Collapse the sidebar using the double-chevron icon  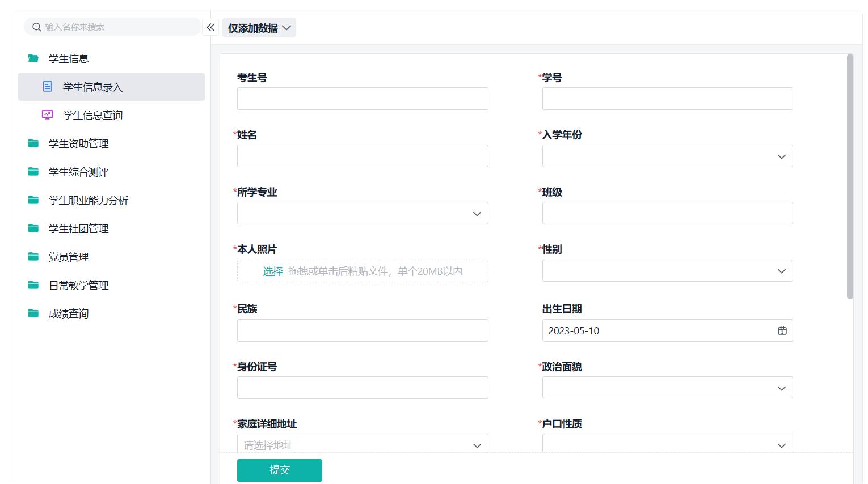pos(210,27)
